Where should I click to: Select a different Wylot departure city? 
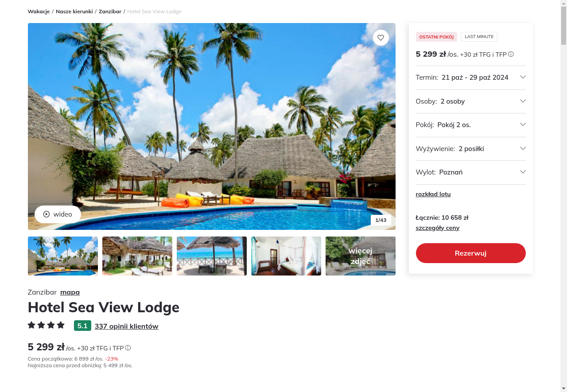[470, 172]
